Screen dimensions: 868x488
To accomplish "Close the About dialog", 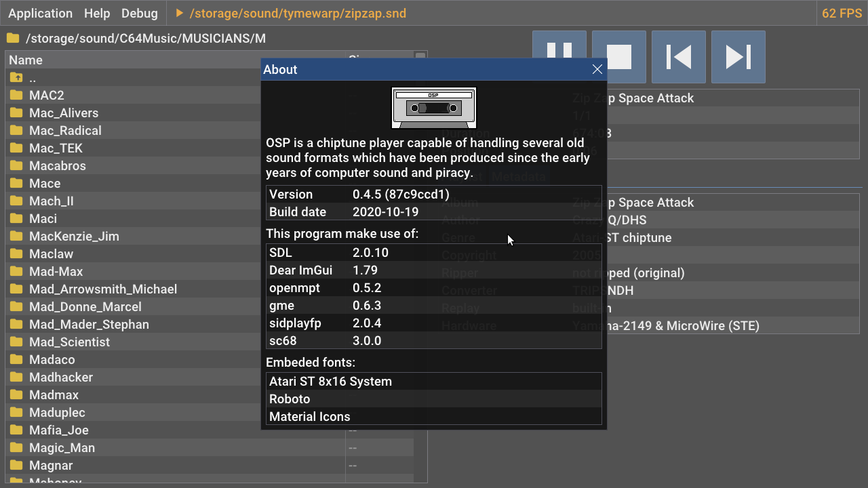I will 597,69.
